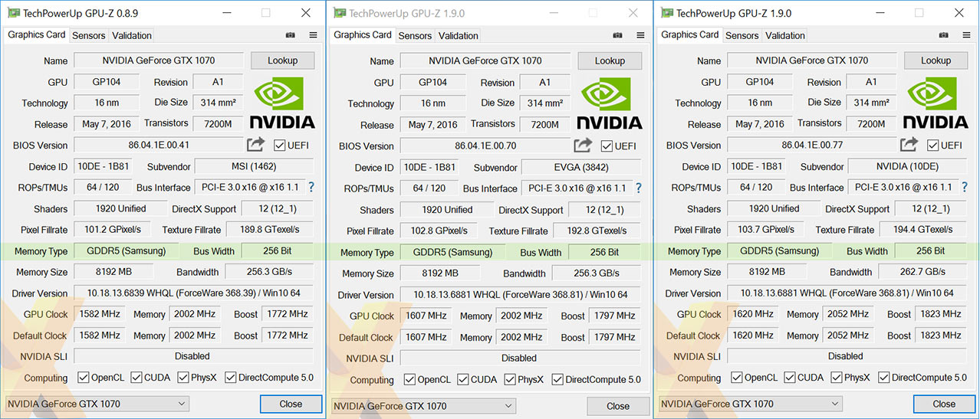Click BIOS share icon next to 86.04.1E.00.77

909,145
